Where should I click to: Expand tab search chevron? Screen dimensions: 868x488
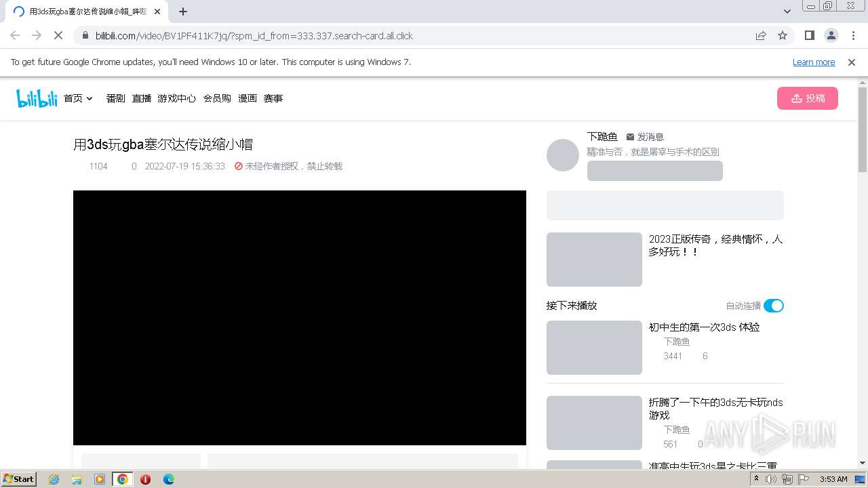click(787, 12)
